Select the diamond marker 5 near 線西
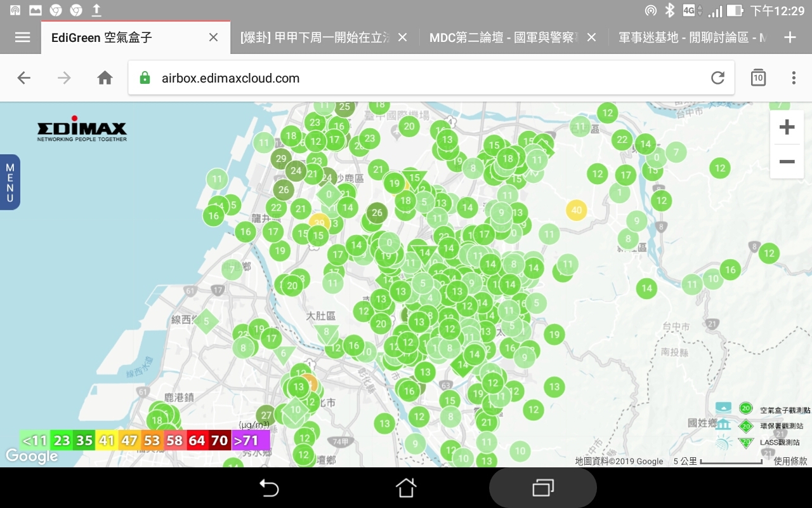This screenshot has height=508, width=812. pyautogui.click(x=206, y=322)
